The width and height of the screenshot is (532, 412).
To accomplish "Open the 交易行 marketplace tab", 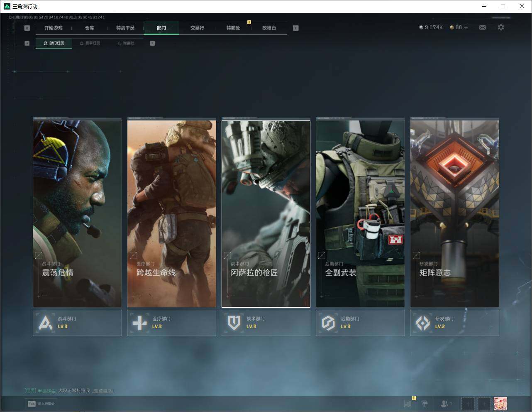I will (x=197, y=28).
